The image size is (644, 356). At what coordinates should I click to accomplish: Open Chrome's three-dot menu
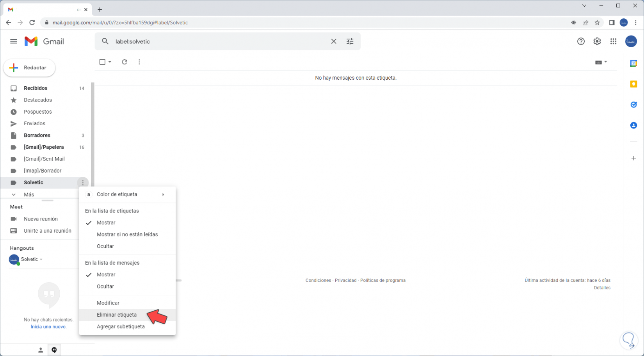tap(636, 23)
